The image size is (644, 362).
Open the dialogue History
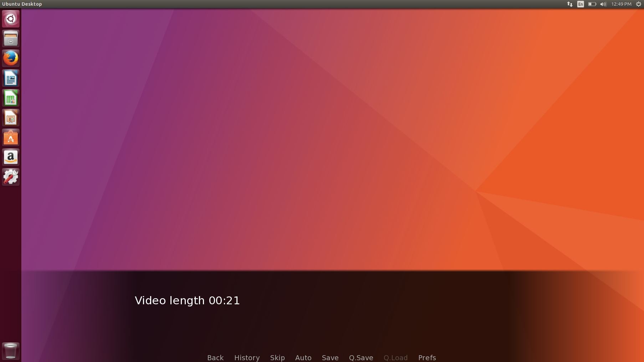[x=247, y=357]
